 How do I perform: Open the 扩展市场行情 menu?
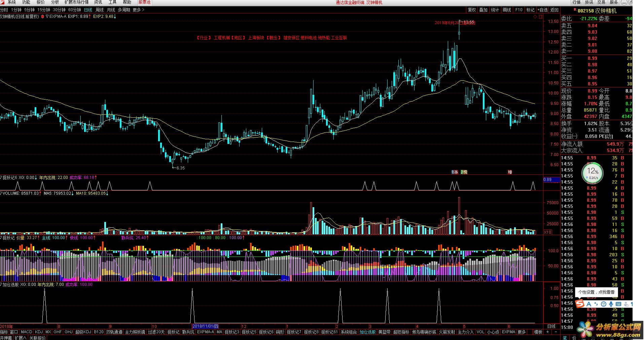tap(77, 2)
